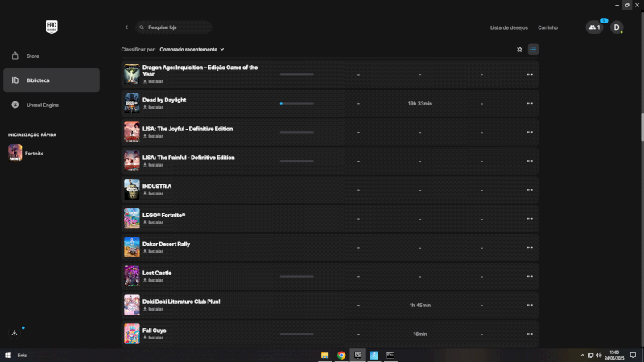Open options menu for LEGO Fortnite
The image size is (644, 362).
[530, 219]
